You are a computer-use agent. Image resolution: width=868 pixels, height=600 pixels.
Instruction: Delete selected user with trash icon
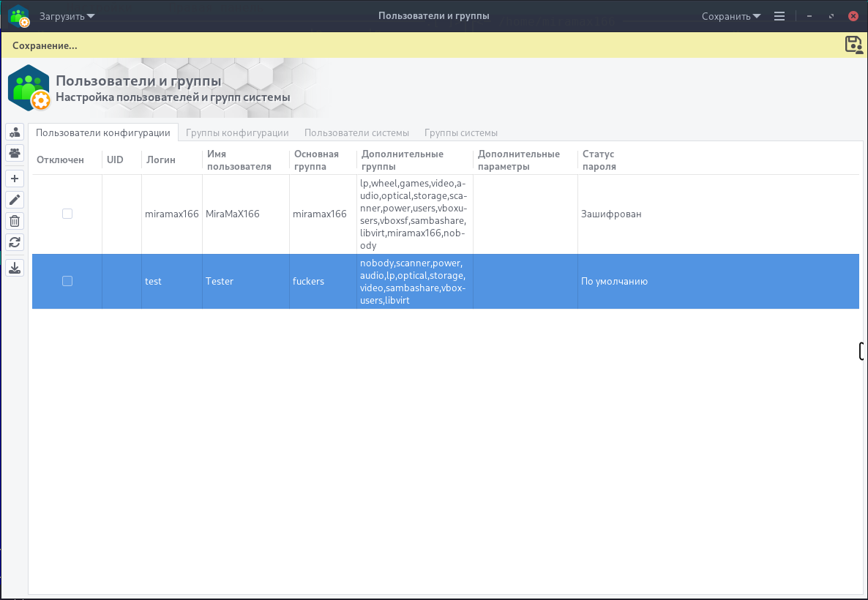coord(15,222)
